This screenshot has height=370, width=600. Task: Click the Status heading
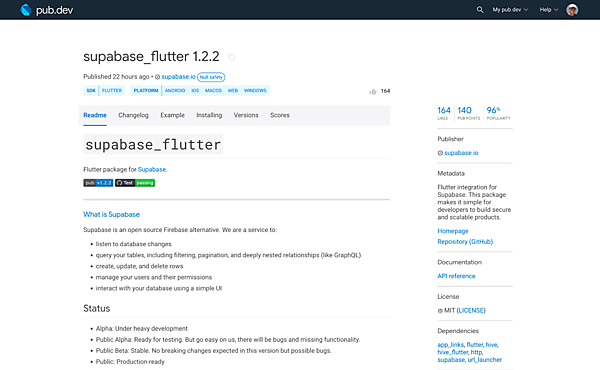(x=96, y=308)
